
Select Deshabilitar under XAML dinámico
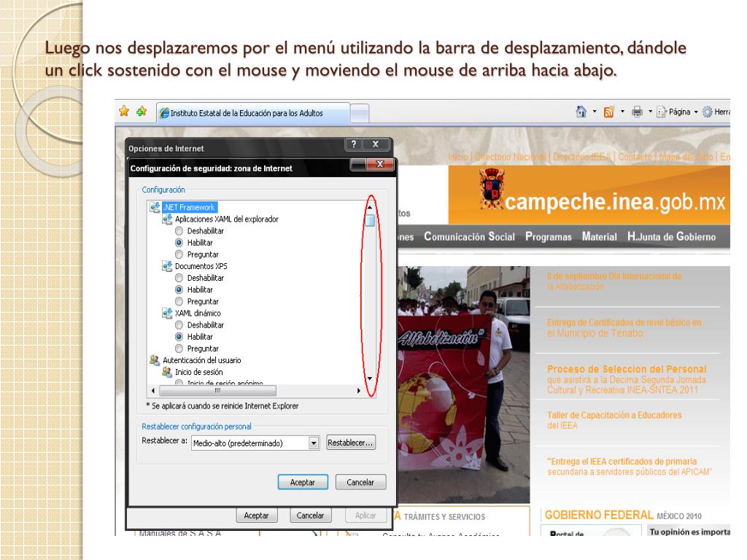[179, 324]
